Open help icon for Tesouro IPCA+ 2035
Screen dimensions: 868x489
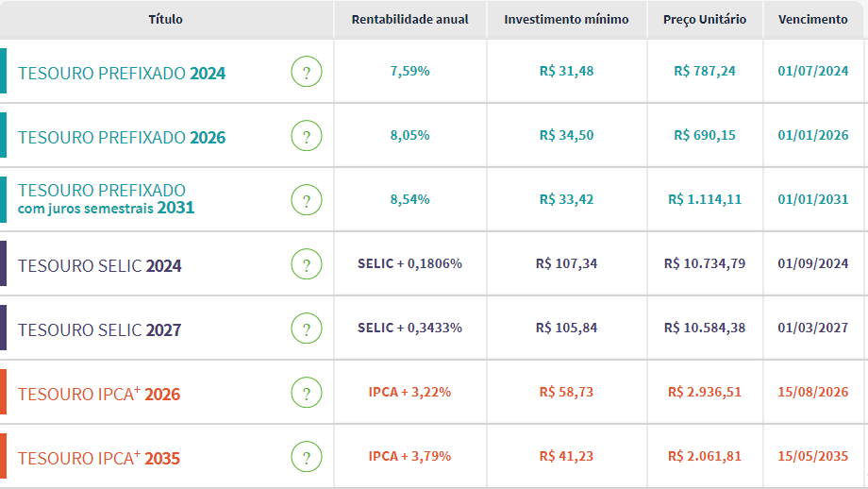[x=307, y=457]
